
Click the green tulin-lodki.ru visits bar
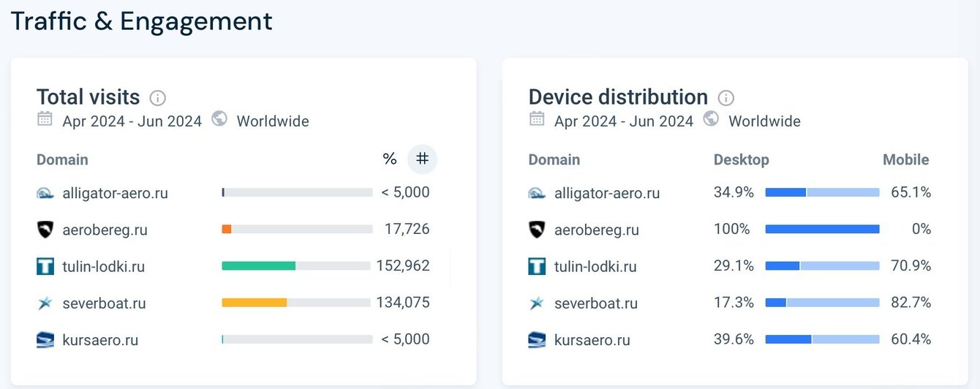(258, 266)
